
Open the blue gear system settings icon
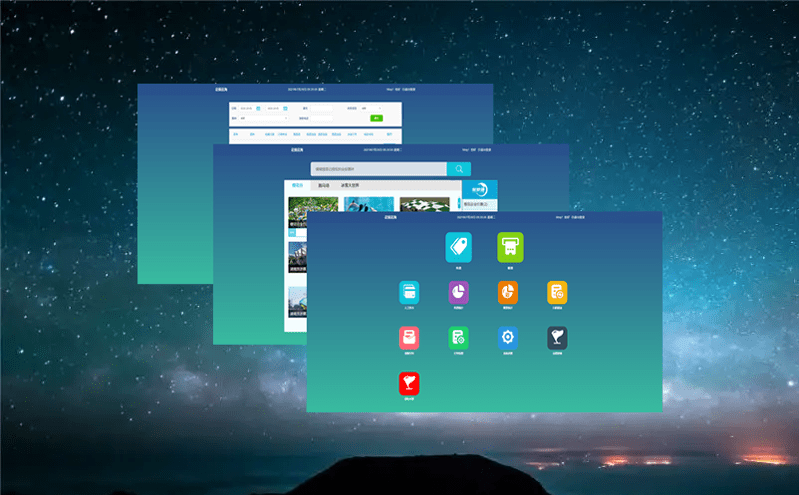(x=508, y=338)
